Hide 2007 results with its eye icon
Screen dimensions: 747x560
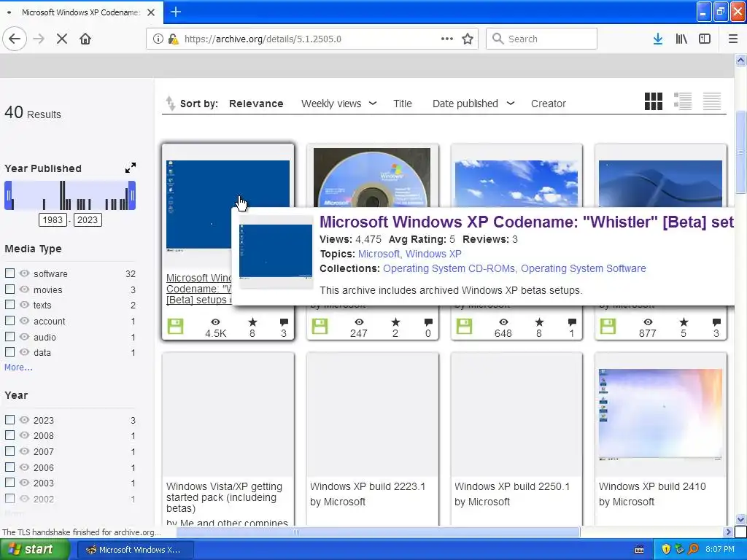(24, 451)
